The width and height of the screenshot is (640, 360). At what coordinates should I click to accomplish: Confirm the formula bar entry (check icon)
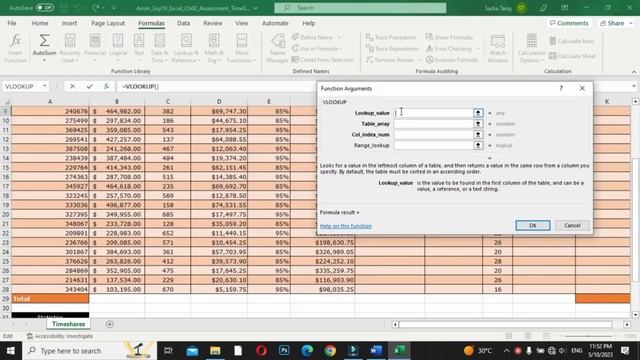click(89, 86)
